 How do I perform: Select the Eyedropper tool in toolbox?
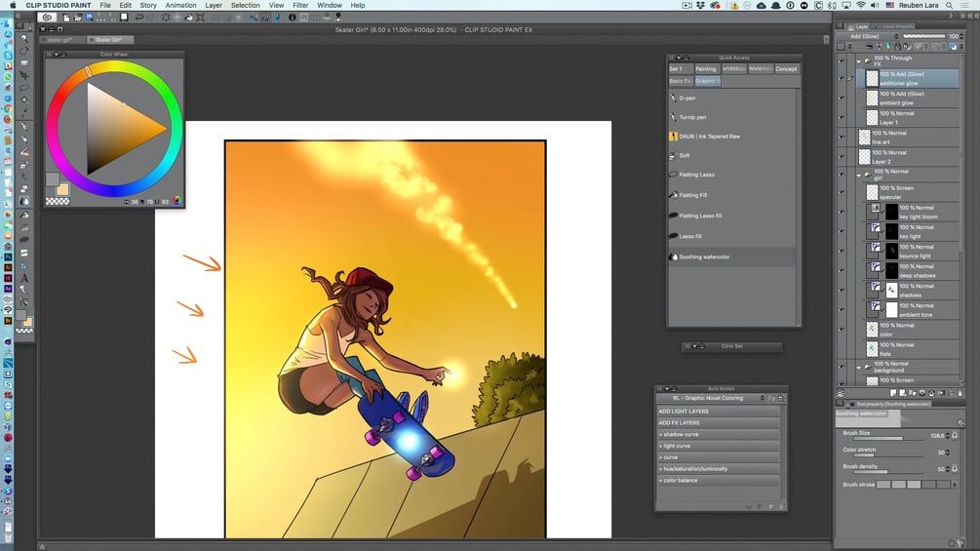[x=24, y=113]
